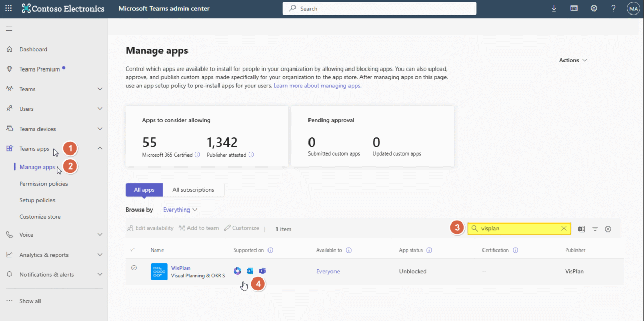The height and width of the screenshot is (321, 644).
Task: Export the apps list to Excel
Action: click(581, 229)
